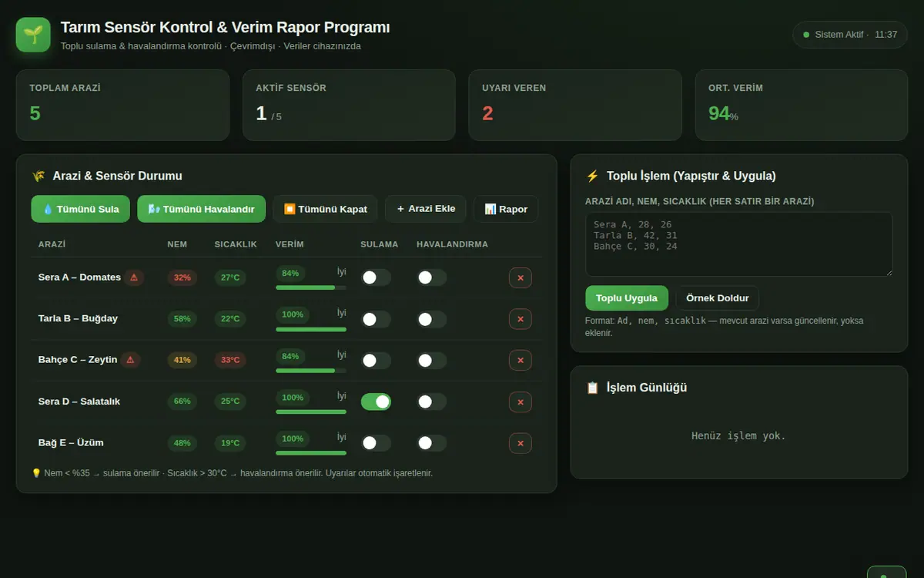
Task: Delete the Sera A – Domates row
Action: (x=521, y=277)
